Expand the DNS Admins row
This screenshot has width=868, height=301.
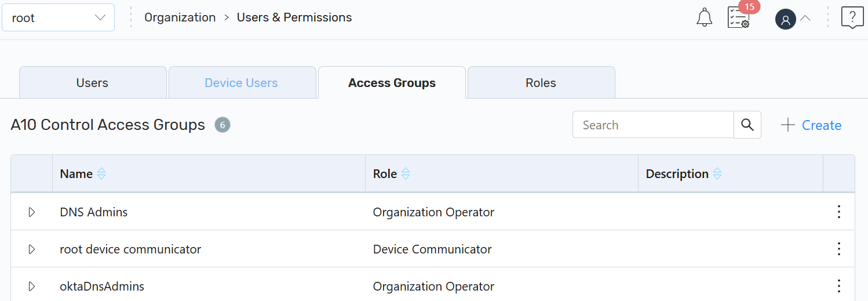pos(32,212)
